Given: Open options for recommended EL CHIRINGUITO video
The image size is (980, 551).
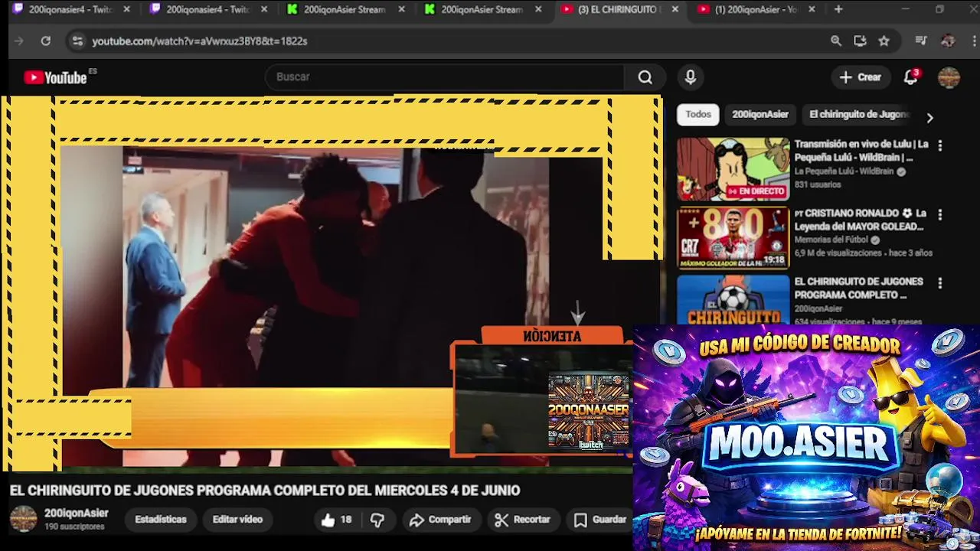Looking at the screenshot, I should pyautogui.click(x=940, y=283).
